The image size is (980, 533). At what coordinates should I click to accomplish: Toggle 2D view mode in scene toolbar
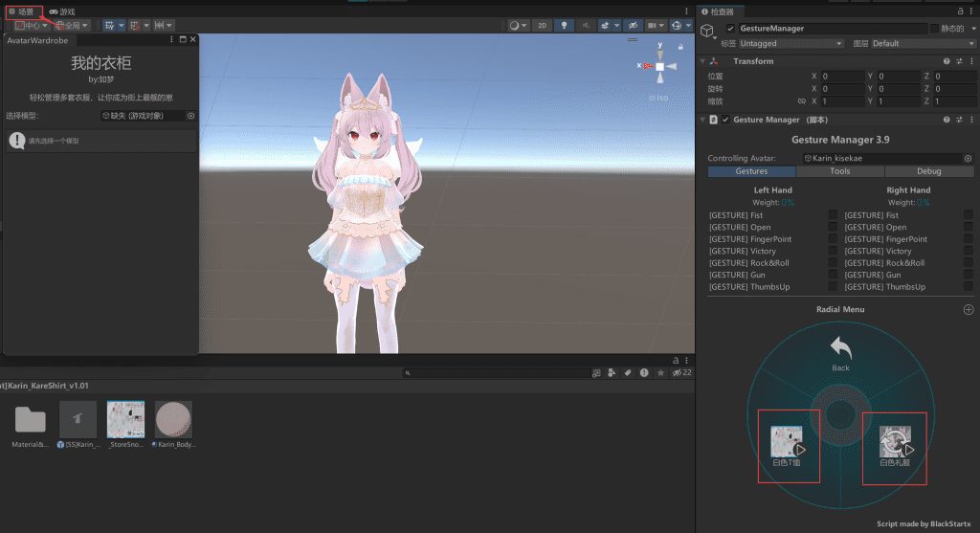coord(542,26)
